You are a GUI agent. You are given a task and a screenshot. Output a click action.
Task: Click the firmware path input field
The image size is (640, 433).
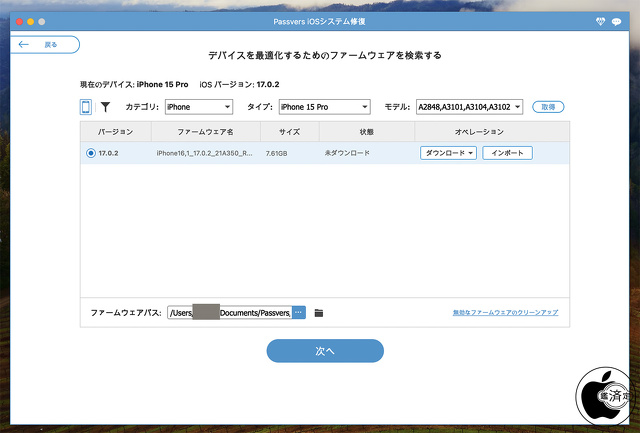point(229,313)
